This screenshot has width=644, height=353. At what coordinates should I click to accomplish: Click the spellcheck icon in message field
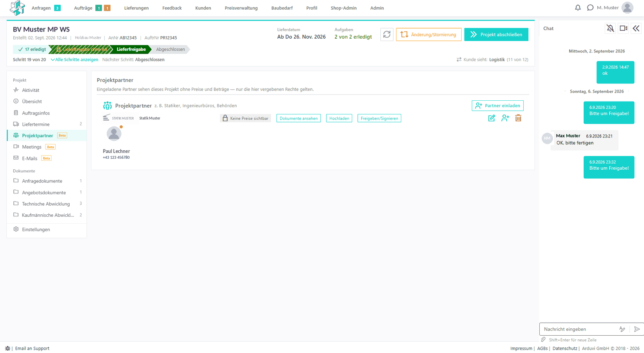pyautogui.click(x=622, y=329)
